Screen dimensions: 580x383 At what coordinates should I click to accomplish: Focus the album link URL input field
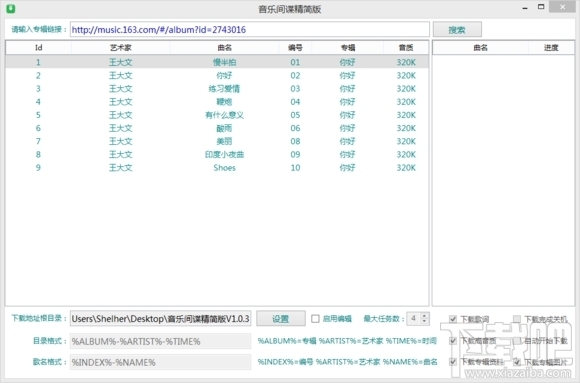250,30
